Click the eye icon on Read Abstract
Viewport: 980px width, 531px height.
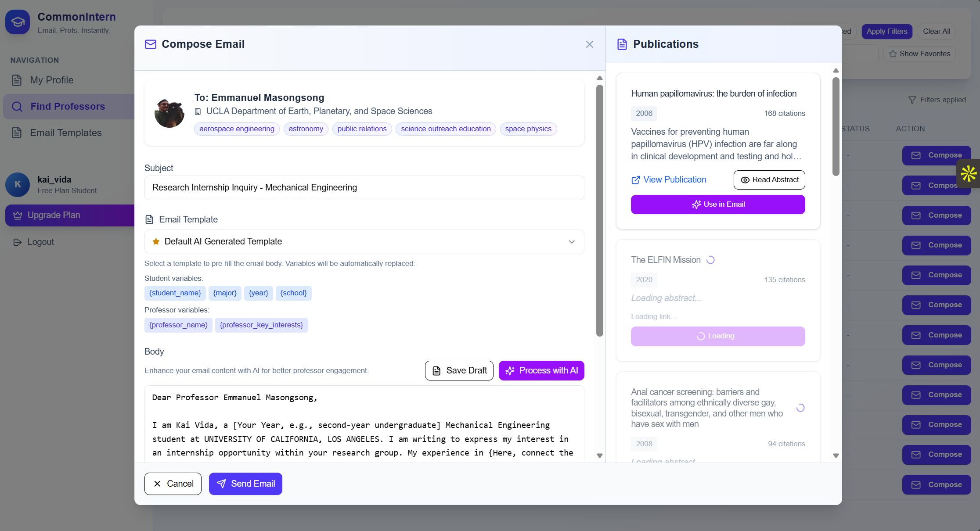pyautogui.click(x=745, y=180)
